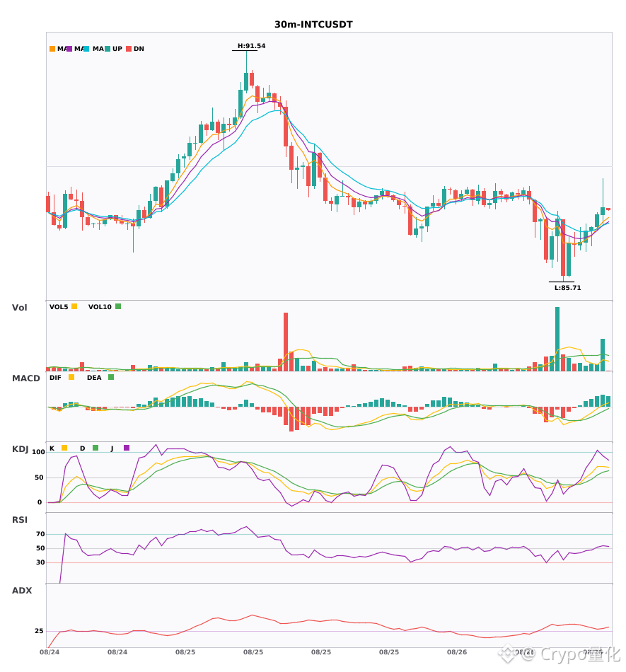Click the KDJ axis value 100
This screenshot has height=672, width=626.
(x=39, y=452)
